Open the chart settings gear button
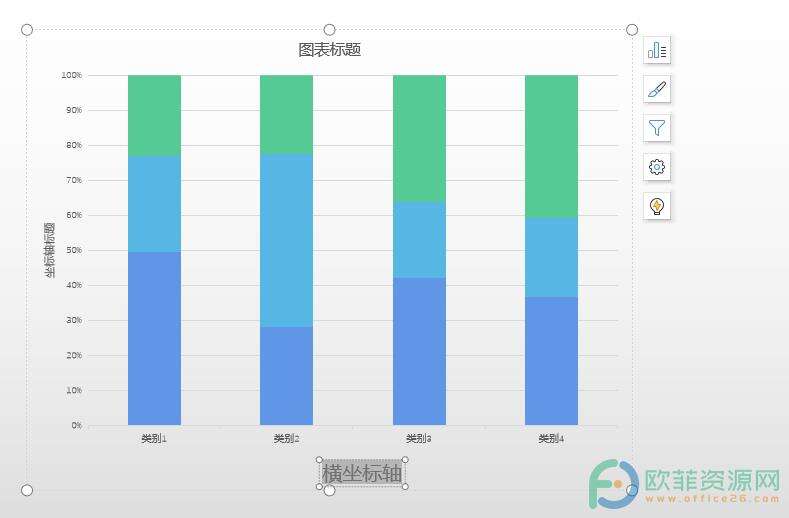Screen dimensions: 789x518 pyautogui.click(x=657, y=167)
